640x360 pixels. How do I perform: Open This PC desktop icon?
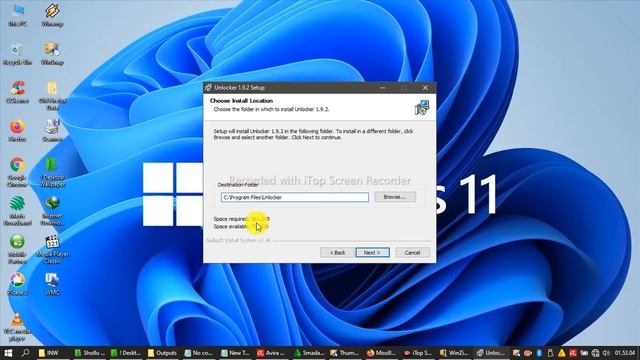click(x=17, y=16)
